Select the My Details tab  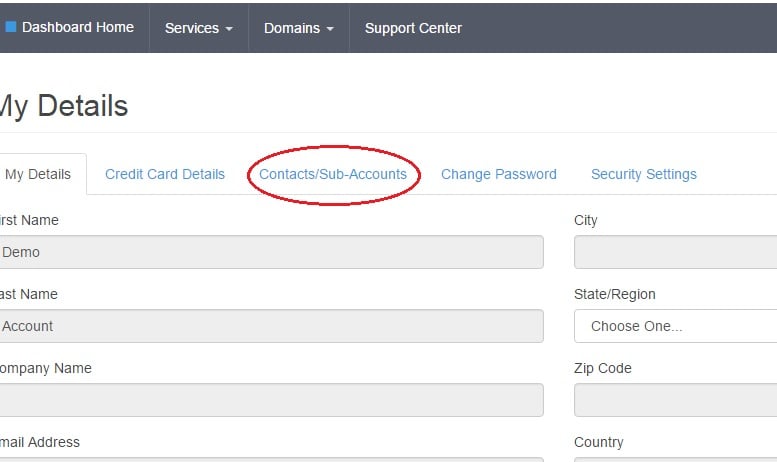coord(38,174)
